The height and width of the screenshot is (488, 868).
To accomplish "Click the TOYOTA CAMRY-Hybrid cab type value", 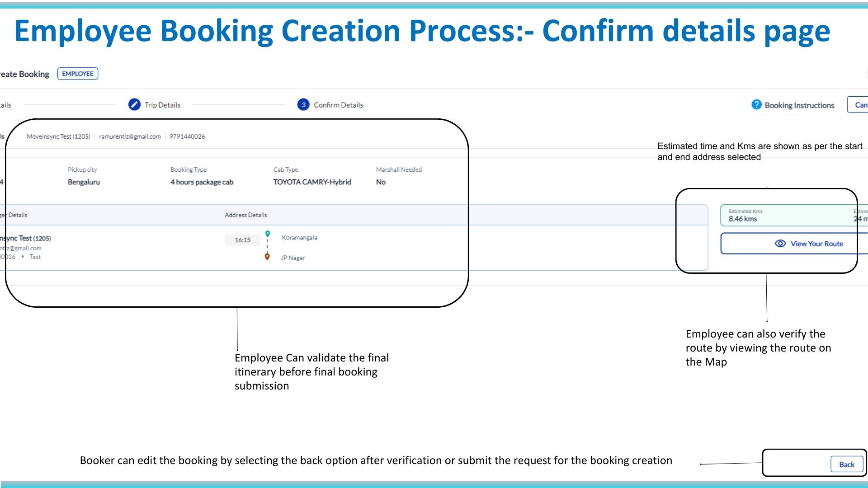I will point(312,182).
